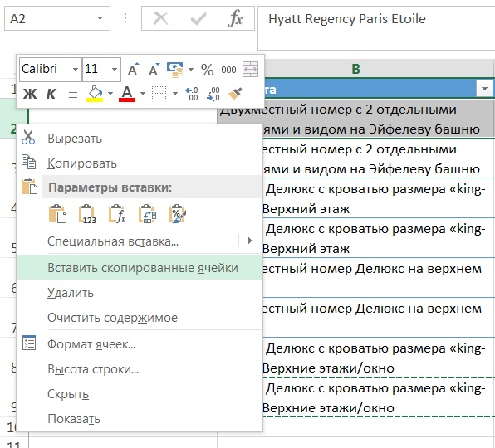Choose Высота строки... menu item
Image resolution: width=495 pixels, height=448 pixels.
coord(140,369)
